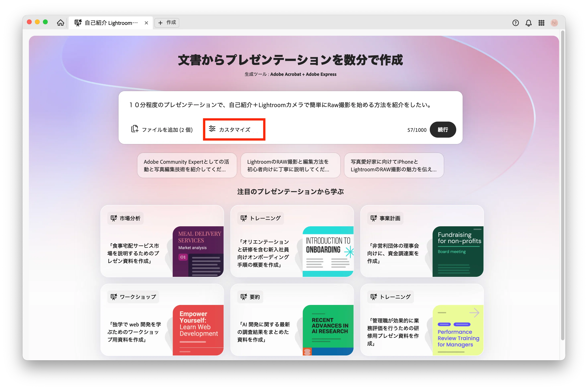The height and width of the screenshot is (390, 588).
Task: Click the + 作成 new tab button
Action: click(x=167, y=23)
